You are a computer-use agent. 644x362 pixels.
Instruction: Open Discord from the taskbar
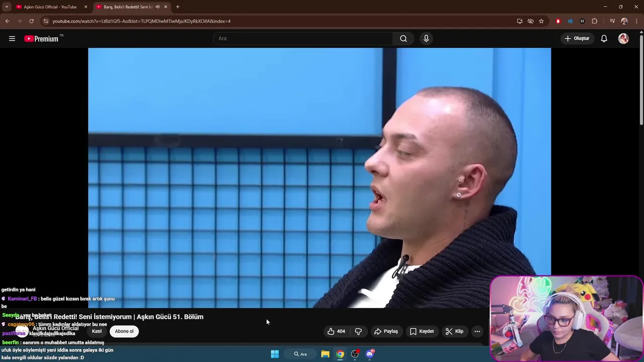pyautogui.click(x=370, y=354)
